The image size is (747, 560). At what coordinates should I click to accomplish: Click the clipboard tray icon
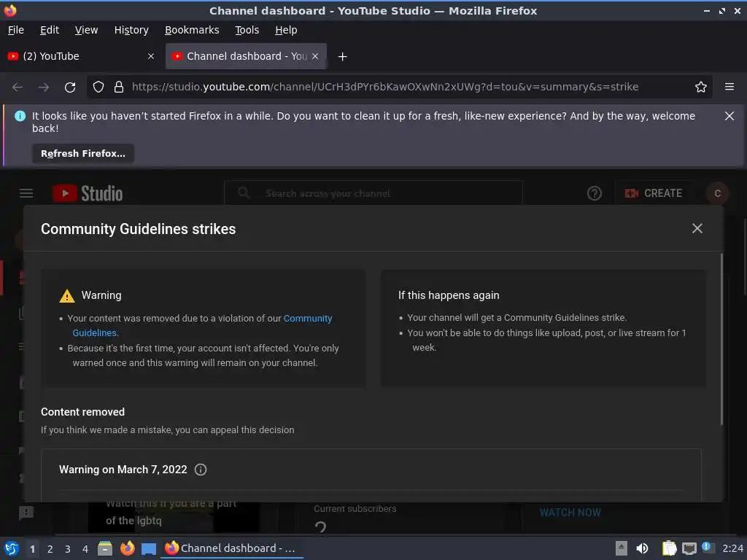[x=670, y=548]
